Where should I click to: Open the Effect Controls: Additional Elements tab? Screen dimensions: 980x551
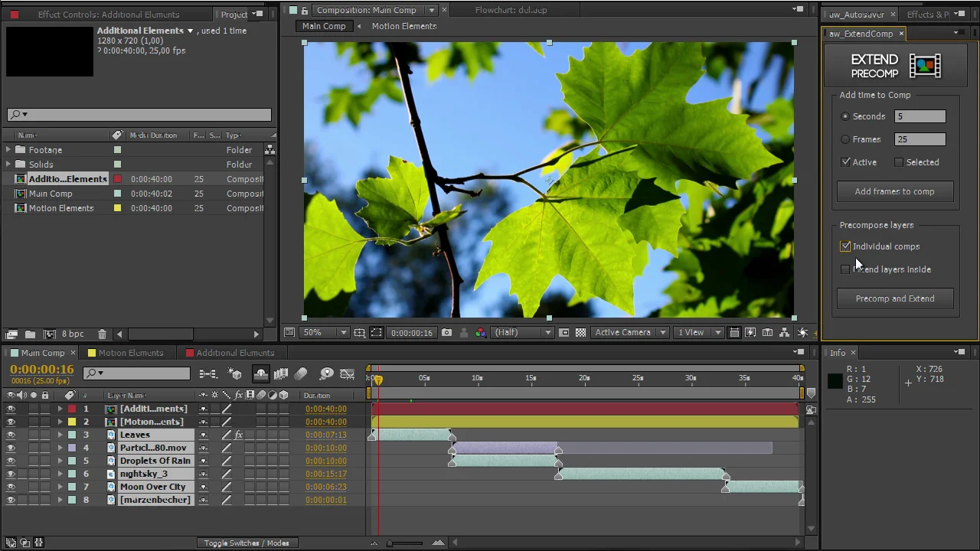[x=108, y=15]
